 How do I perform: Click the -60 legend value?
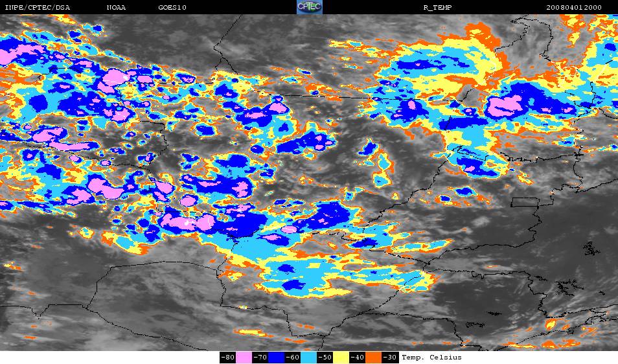[x=292, y=358]
